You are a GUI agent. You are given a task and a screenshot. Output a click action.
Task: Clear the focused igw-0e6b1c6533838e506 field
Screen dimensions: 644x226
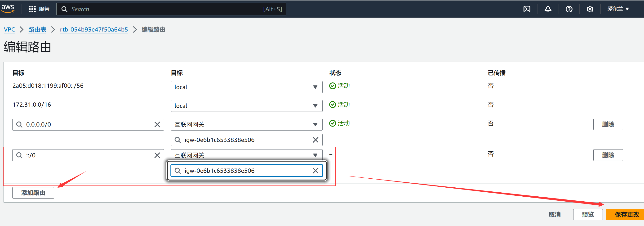click(x=315, y=170)
